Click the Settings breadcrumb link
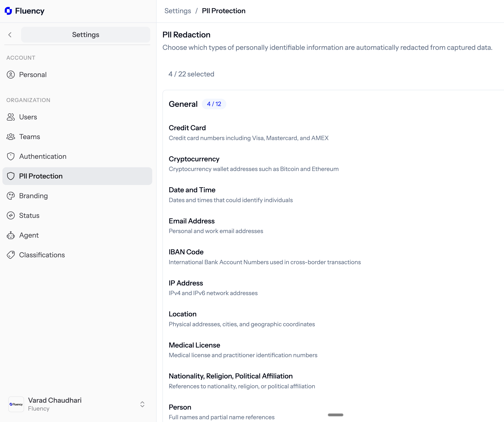The height and width of the screenshot is (422, 504). [178, 11]
